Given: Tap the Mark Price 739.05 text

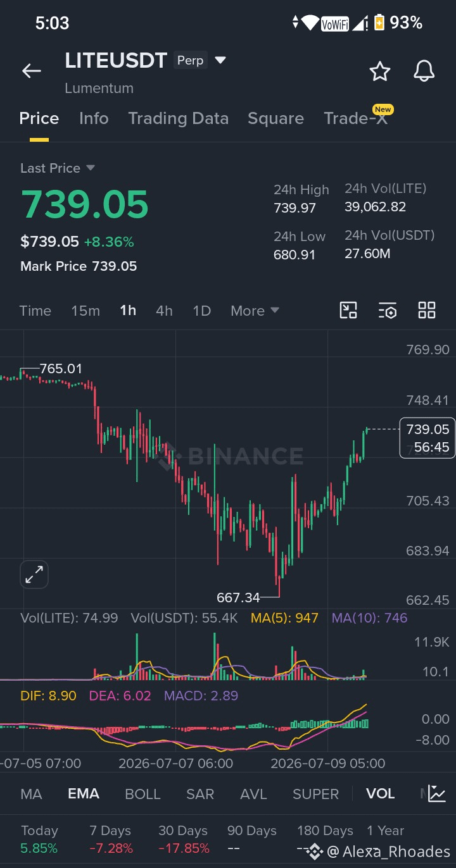Looking at the screenshot, I should coord(79,266).
